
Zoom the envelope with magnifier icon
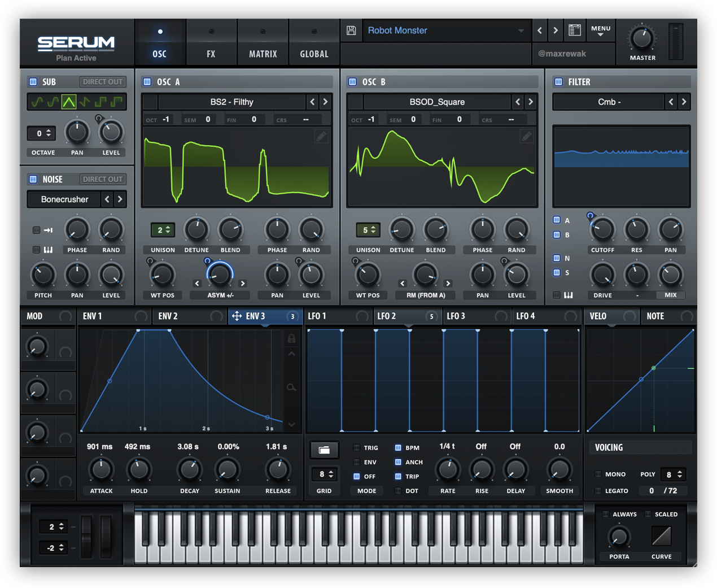click(x=291, y=387)
